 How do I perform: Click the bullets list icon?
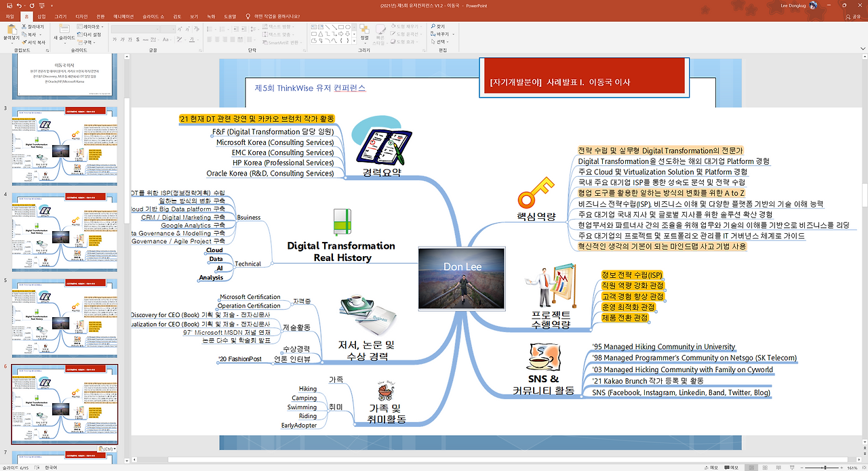210,29
